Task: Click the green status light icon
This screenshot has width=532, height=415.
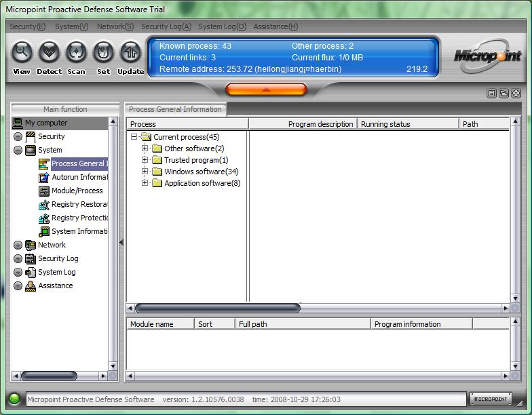Action: (14, 399)
